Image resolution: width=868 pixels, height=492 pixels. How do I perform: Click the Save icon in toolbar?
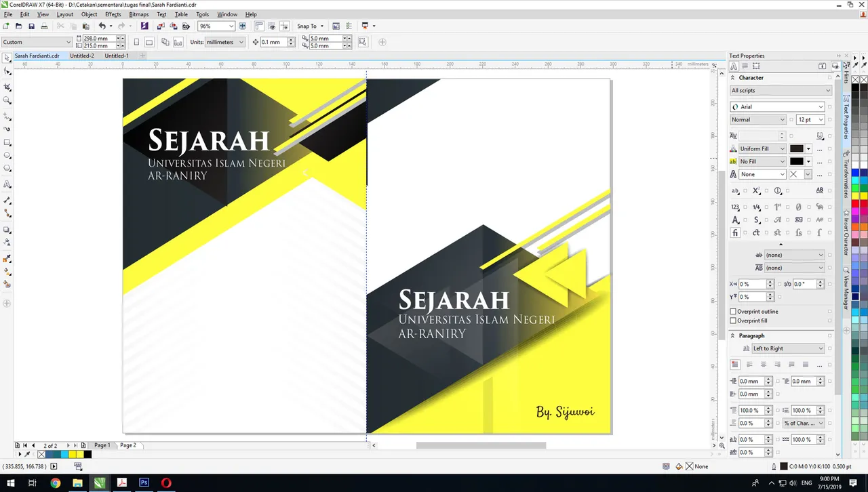point(31,26)
